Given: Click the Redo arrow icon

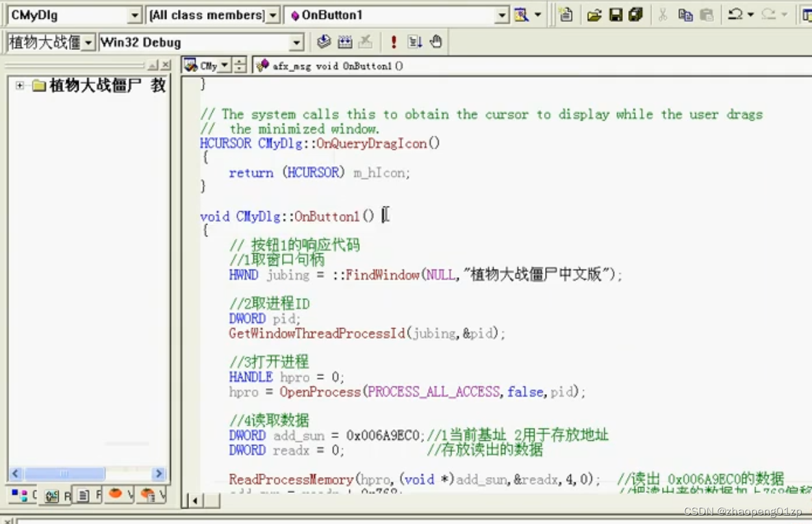Looking at the screenshot, I should pos(768,15).
